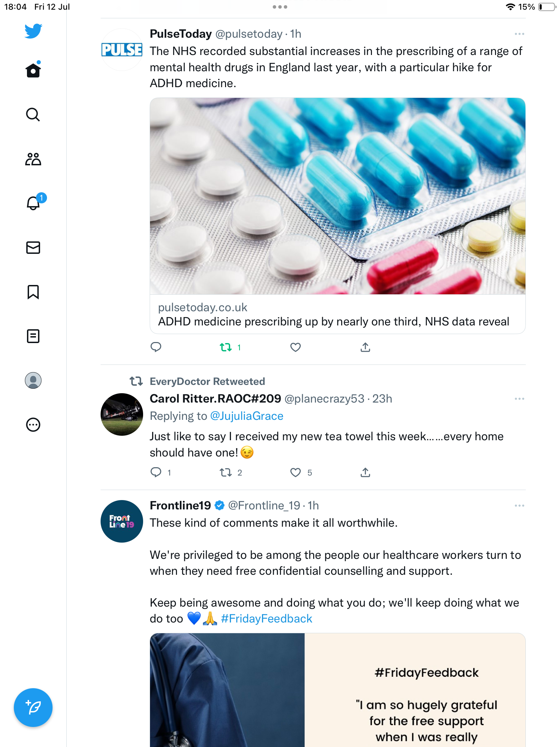Open the Bookmarks icon in sidebar

point(33,292)
